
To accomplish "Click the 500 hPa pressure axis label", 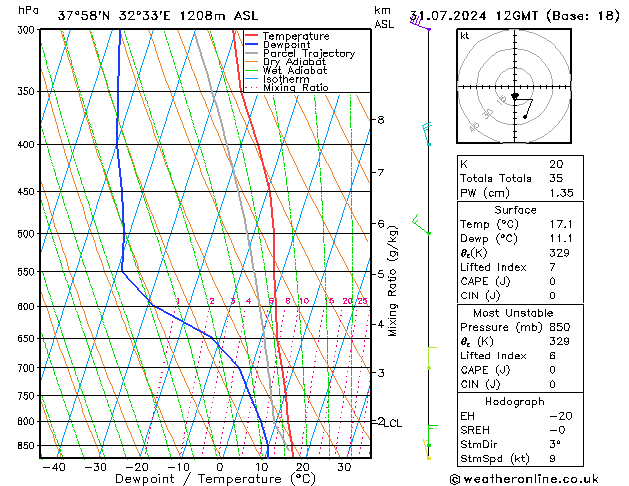I will [26, 233].
